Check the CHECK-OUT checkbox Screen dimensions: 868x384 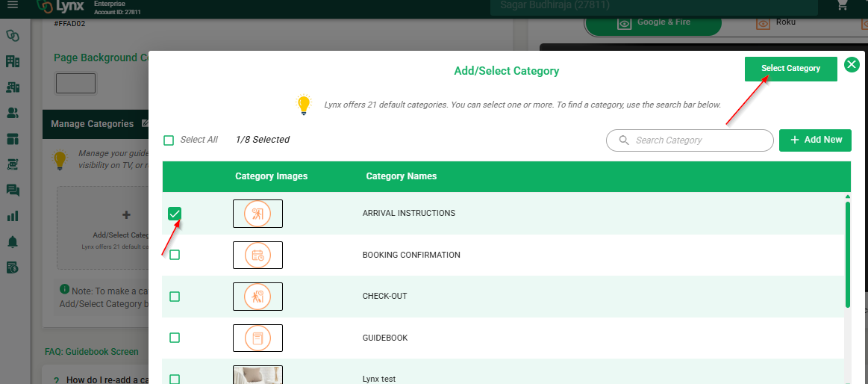[175, 297]
